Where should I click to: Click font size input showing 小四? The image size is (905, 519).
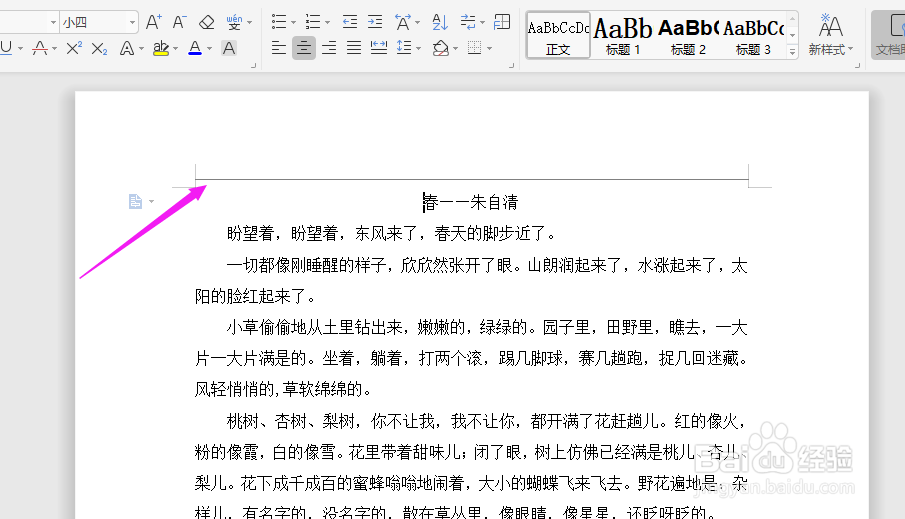[x=92, y=23]
